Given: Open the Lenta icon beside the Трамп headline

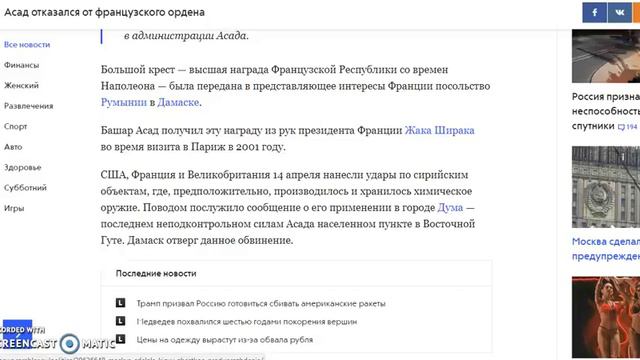Looking at the screenshot, I should coord(120,303).
